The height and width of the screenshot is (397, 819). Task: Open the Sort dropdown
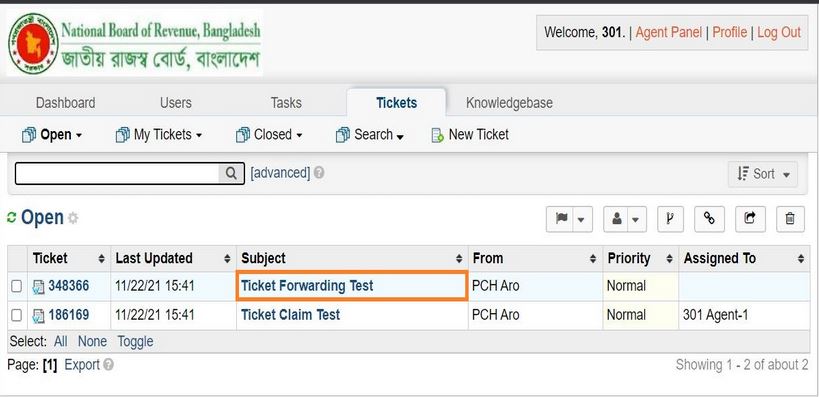coord(763,174)
